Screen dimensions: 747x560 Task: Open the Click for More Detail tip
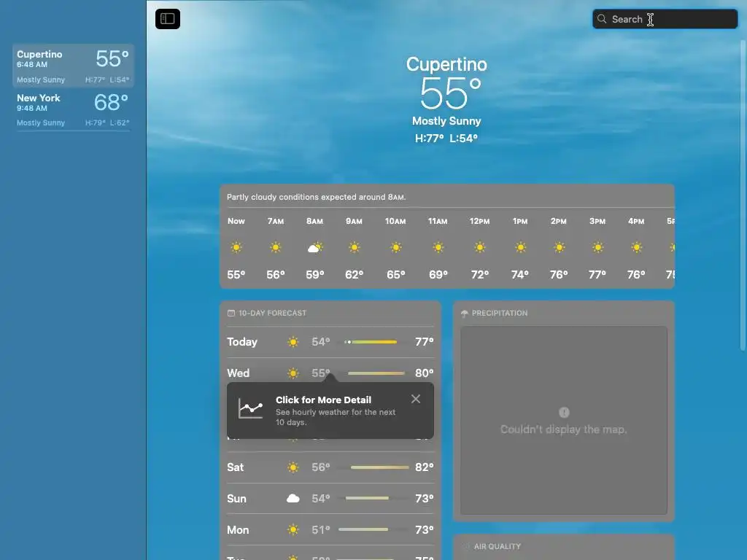[x=330, y=411]
